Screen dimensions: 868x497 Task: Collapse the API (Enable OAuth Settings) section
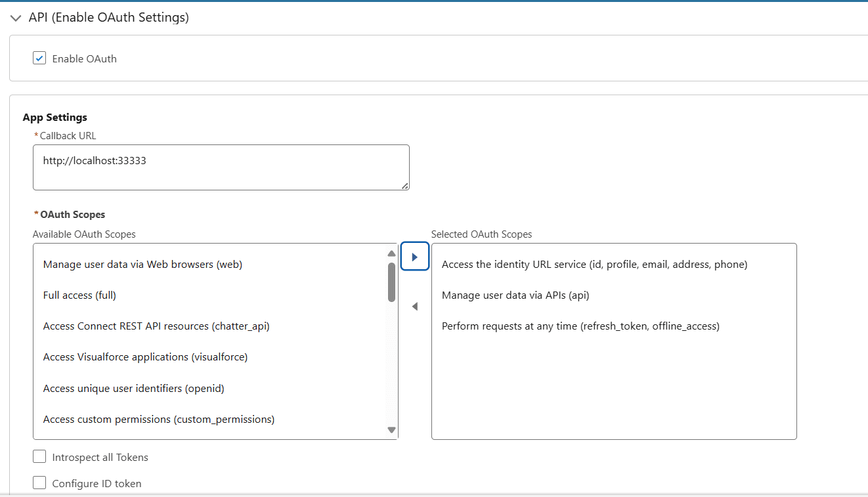click(x=16, y=18)
